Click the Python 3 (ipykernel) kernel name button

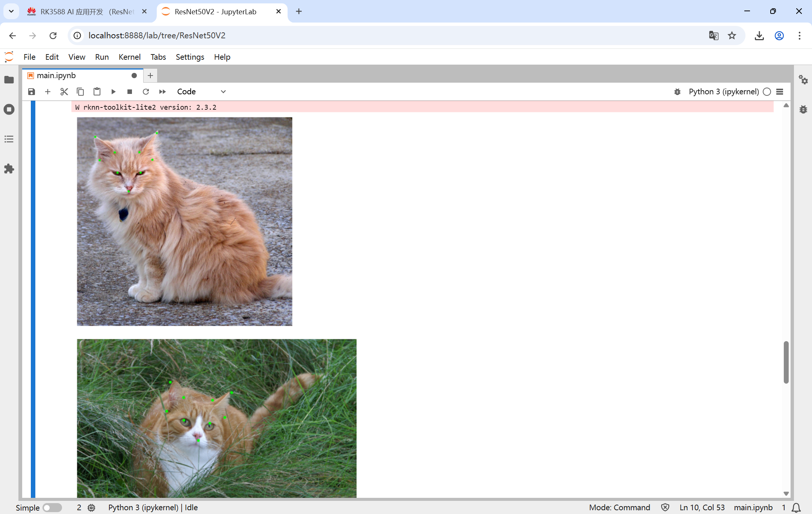(x=724, y=92)
